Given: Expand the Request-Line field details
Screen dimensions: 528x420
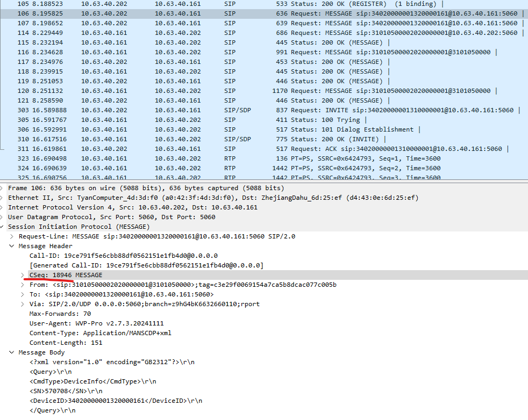Looking at the screenshot, I should tap(11, 236).
